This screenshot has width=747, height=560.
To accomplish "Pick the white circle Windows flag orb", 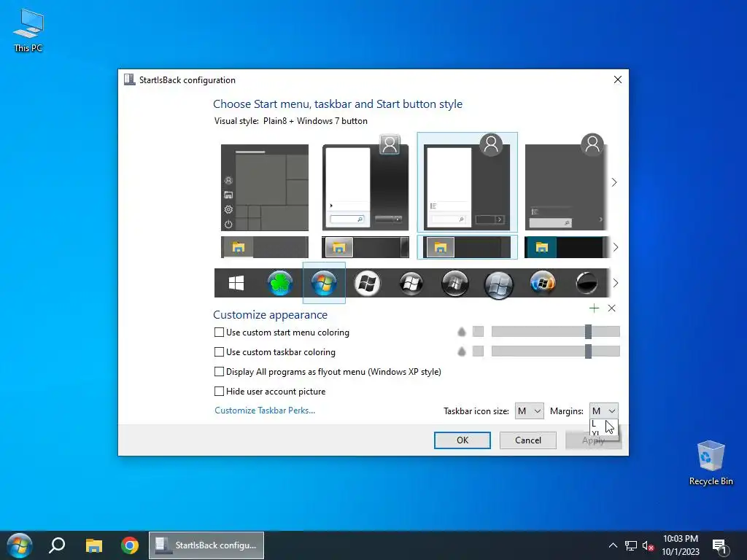I will pyautogui.click(x=368, y=283).
